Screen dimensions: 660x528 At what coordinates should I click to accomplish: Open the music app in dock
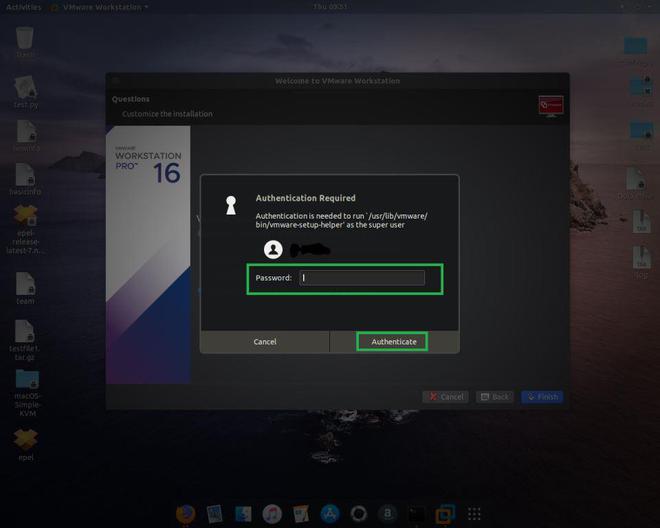[x=272, y=514]
